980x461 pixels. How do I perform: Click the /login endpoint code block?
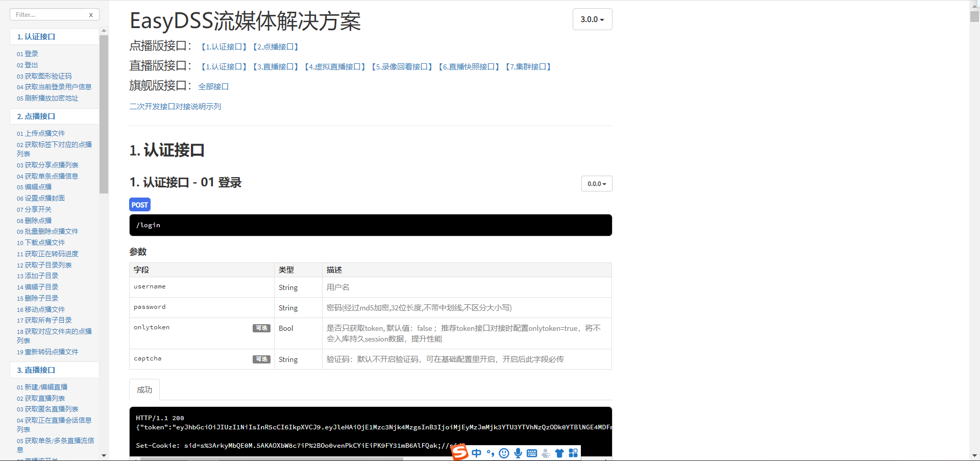pyautogui.click(x=371, y=225)
